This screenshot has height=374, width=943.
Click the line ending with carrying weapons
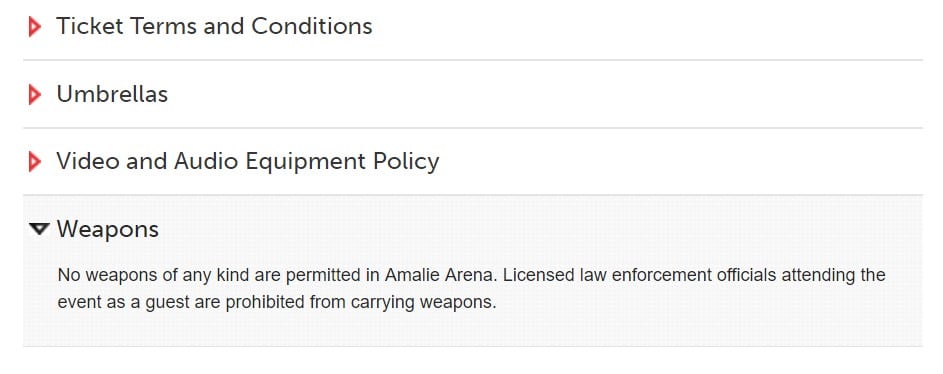pos(277,302)
